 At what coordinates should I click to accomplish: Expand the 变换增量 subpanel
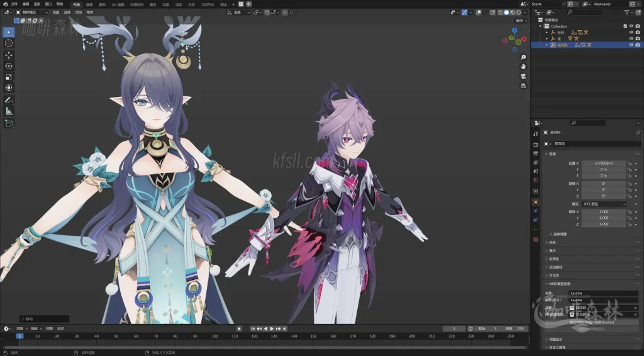[559, 234]
